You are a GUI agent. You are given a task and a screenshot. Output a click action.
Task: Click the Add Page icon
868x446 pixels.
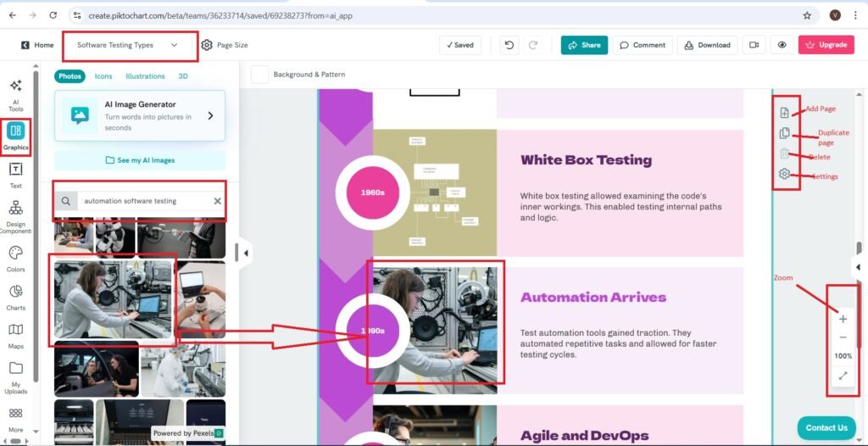pyautogui.click(x=784, y=112)
